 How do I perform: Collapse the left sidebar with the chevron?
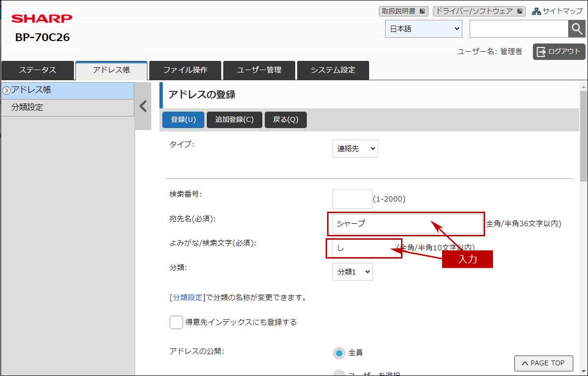(x=143, y=106)
